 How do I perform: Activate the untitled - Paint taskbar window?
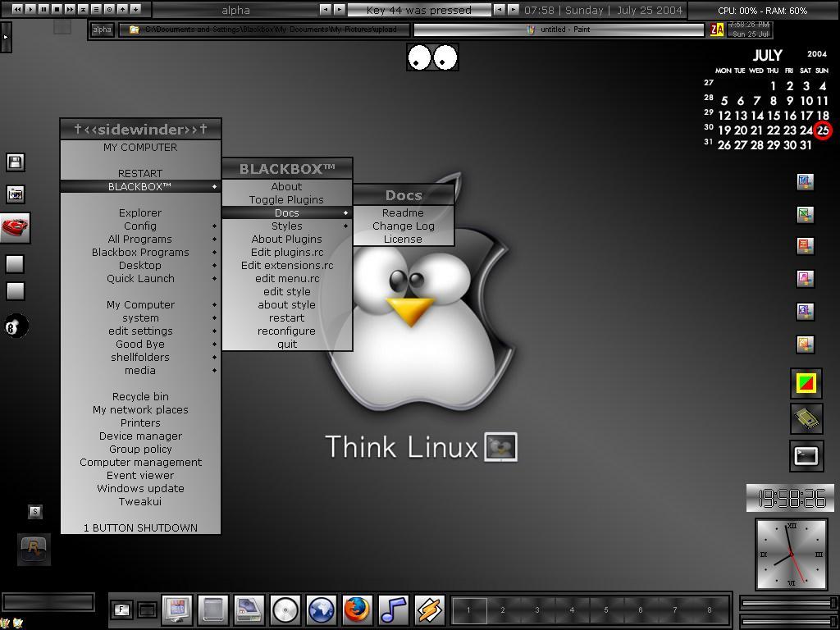pos(559,30)
